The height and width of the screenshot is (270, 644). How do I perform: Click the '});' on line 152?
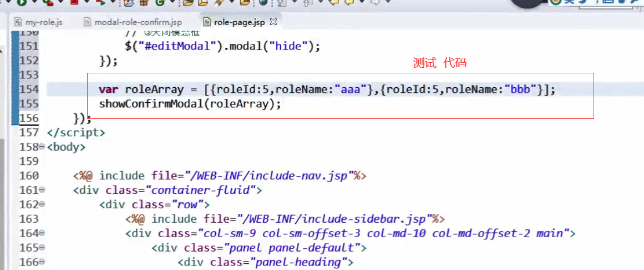pos(108,61)
